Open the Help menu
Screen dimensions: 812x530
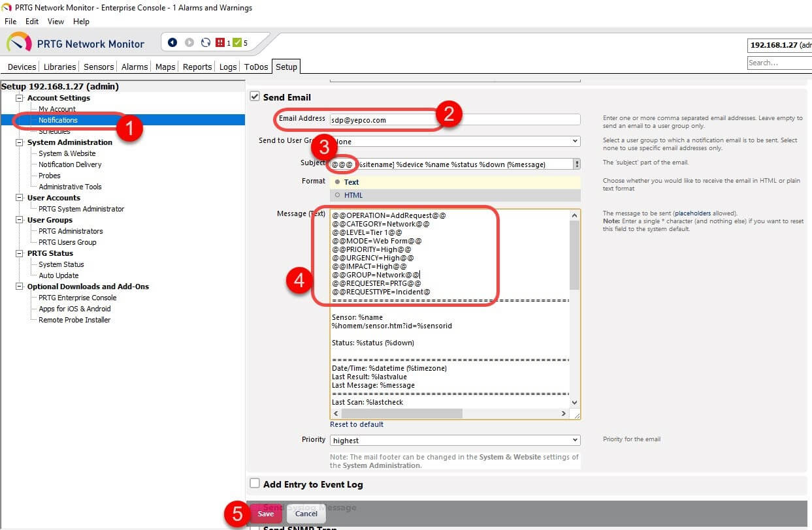(x=81, y=22)
